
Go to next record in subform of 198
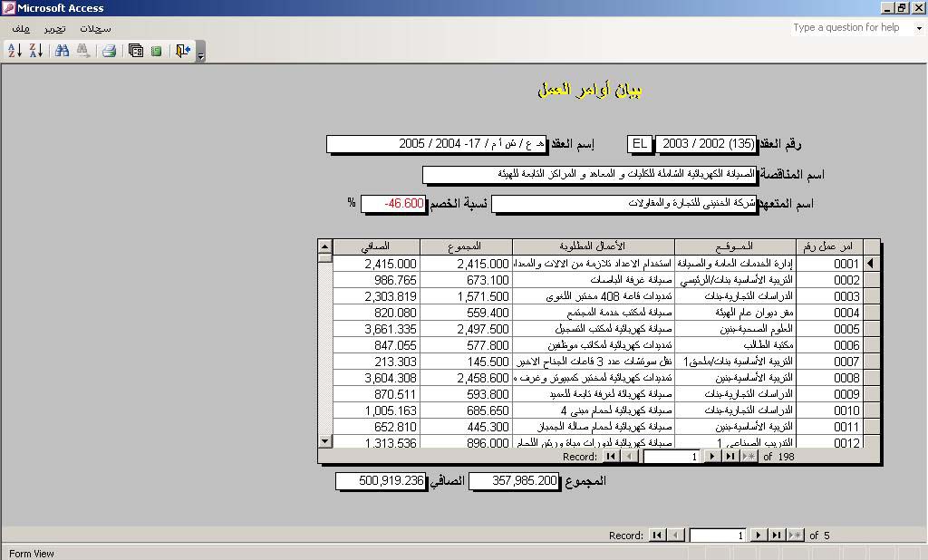tap(712, 457)
